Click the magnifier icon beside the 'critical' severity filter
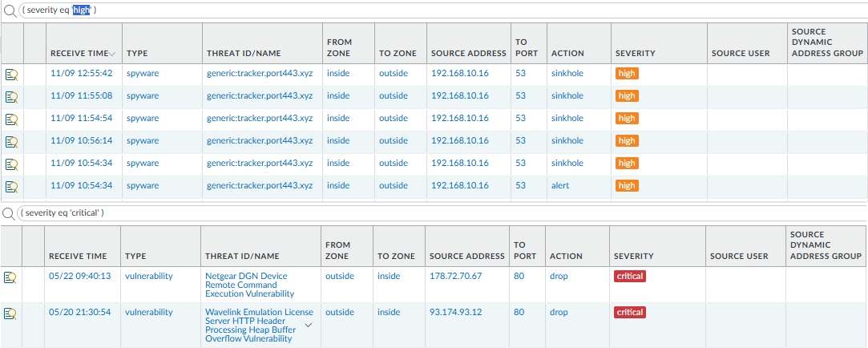The width and height of the screenshot is (868, 348). (x=9, y=213)
